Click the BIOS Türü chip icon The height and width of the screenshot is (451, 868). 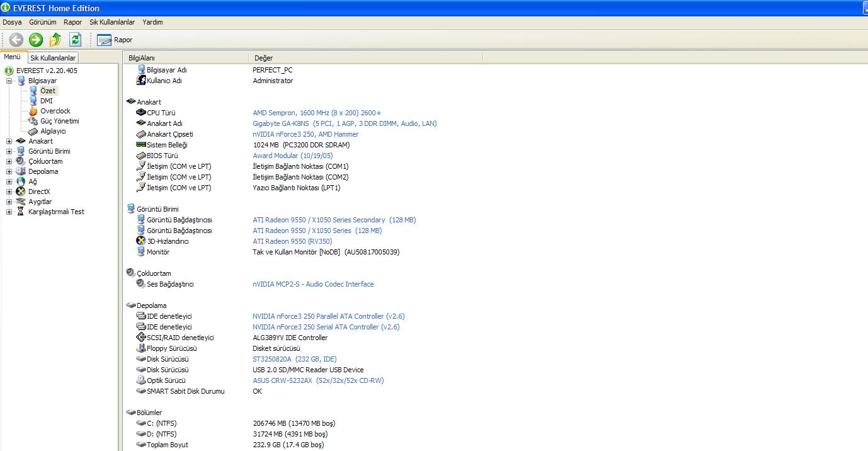tap(141, 156)
